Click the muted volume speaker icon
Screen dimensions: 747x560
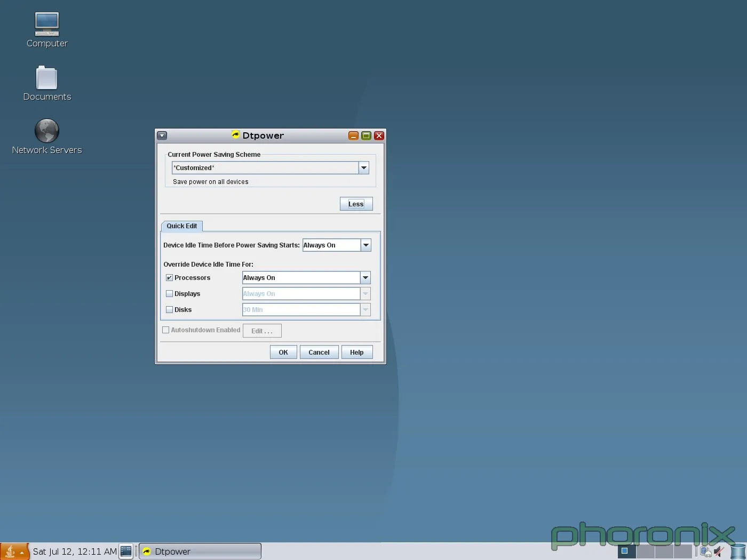point(719,551)
